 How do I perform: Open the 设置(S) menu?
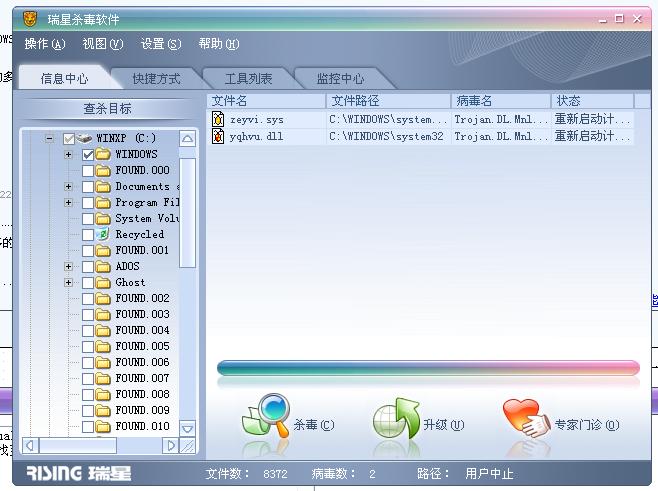(x=161, y=44)
